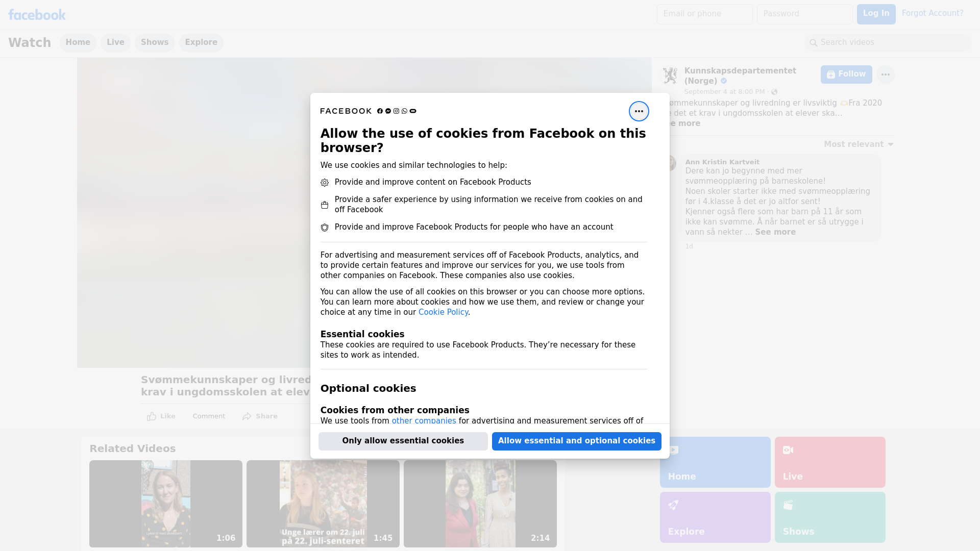980x551 pixels.
Task: Open the Home tab in Watch
Action: 78,42
